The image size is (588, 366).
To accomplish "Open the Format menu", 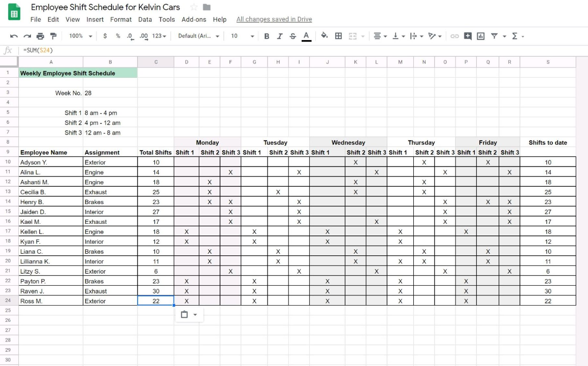I will pos(121,19).
